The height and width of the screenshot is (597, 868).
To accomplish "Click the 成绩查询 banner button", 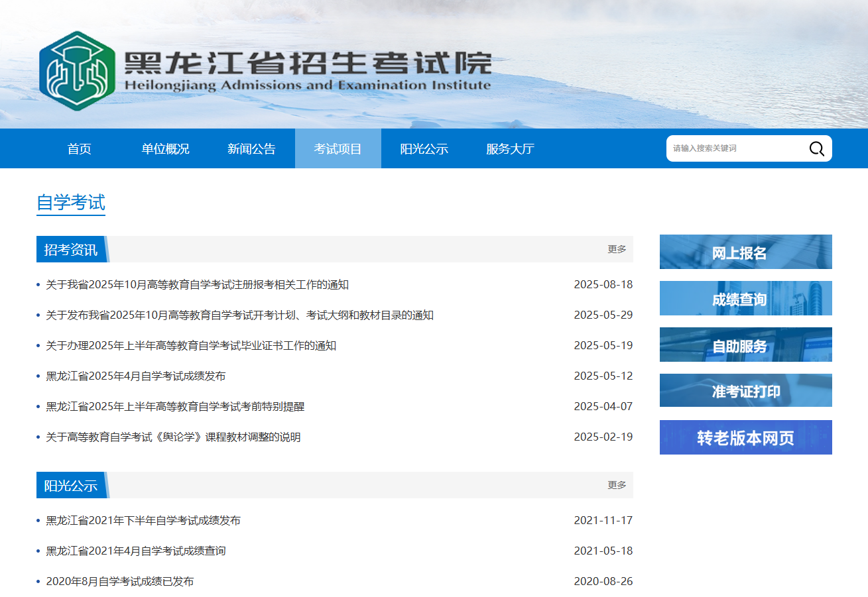I will [746, 298].
